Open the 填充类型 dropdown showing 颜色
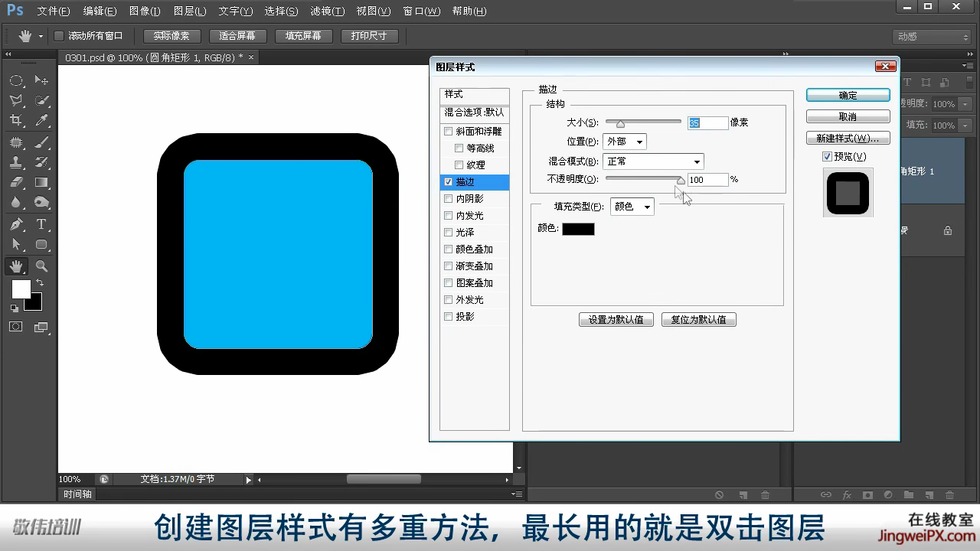980x551 pixels. (632, 207)
